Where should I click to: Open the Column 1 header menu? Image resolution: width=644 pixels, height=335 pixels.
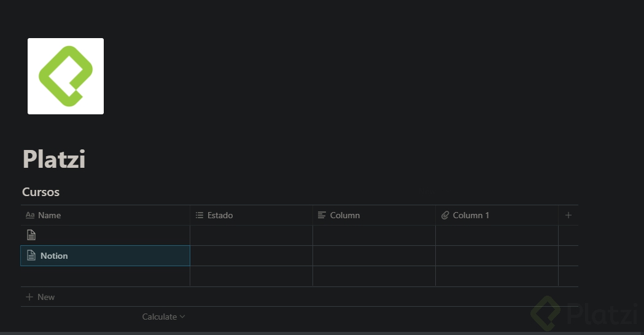click(471, 215)
